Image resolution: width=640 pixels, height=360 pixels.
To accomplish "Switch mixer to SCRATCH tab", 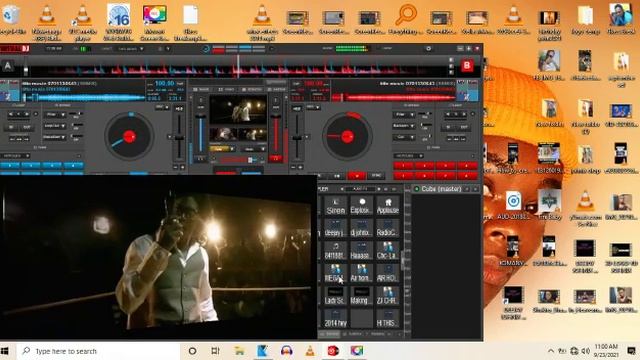I will 252,89.
